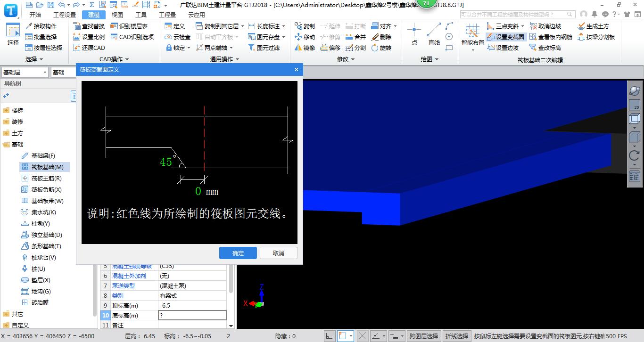The width and height of the screenshot is (644, 342).
Task: Collapse the 基础 tree node
Action: tap(6, 144)
